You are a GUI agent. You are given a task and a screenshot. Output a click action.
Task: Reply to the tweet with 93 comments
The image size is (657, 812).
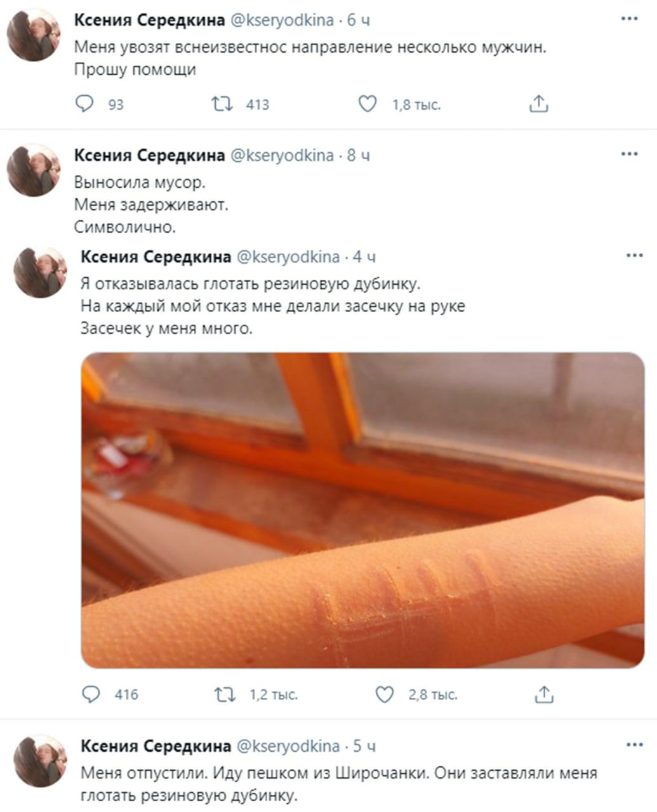84,103
